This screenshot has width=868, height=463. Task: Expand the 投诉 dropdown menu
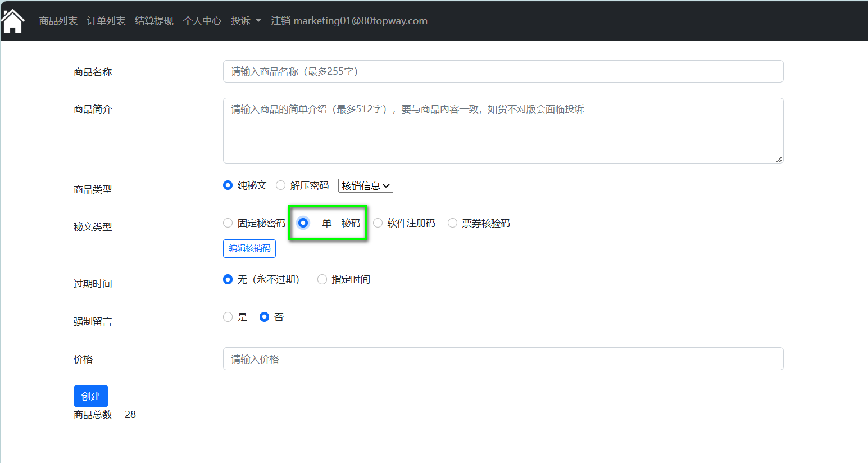pos(246,21)
